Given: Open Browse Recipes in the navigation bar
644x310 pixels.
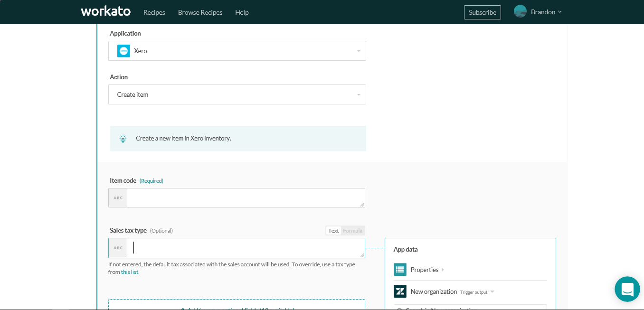Looking at the screenshot, I should pos(200,12).
